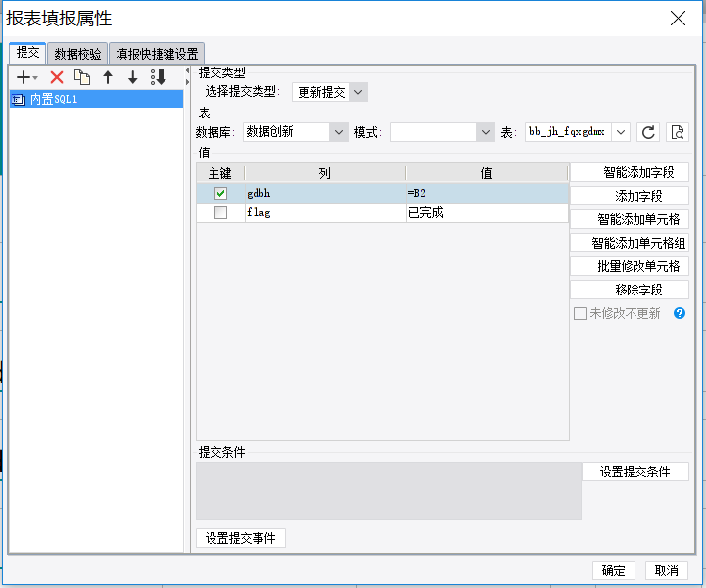The width and height of the screenshot is (706, 588).
Task: Copy the selected submission item
Action: click(x=82, y=77)
